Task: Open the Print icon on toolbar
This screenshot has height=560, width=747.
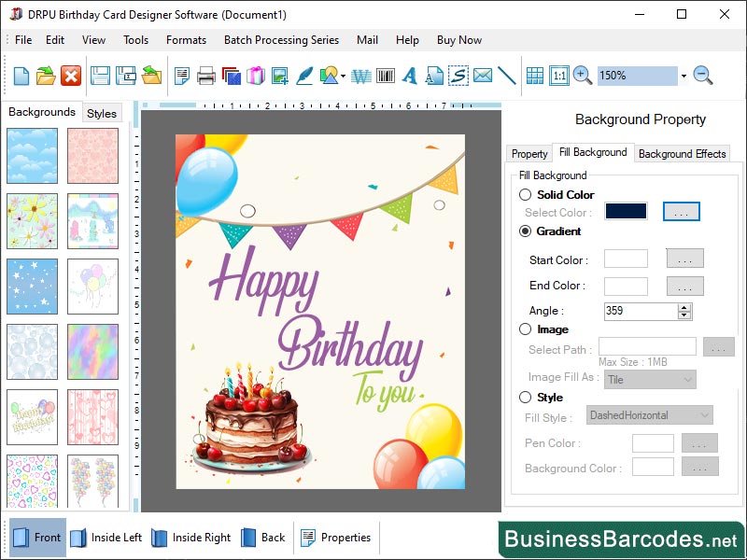Action: 204,75
